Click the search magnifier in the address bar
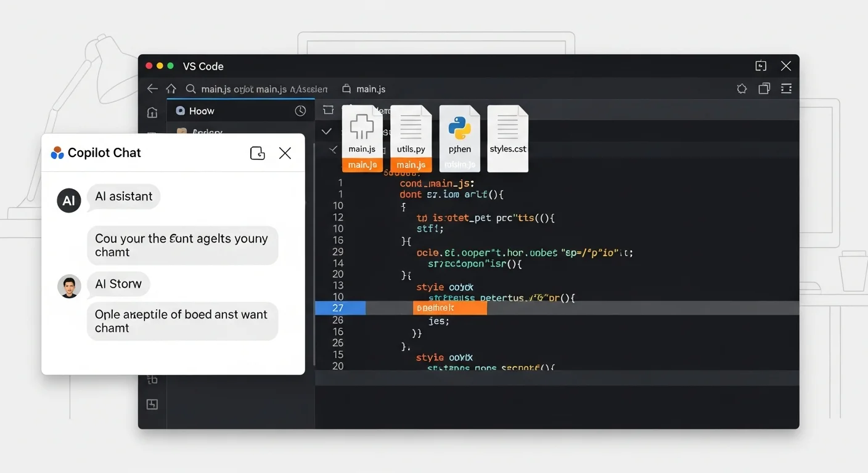Viewport: 868px width, 473px height. click(x=190, y=89)
